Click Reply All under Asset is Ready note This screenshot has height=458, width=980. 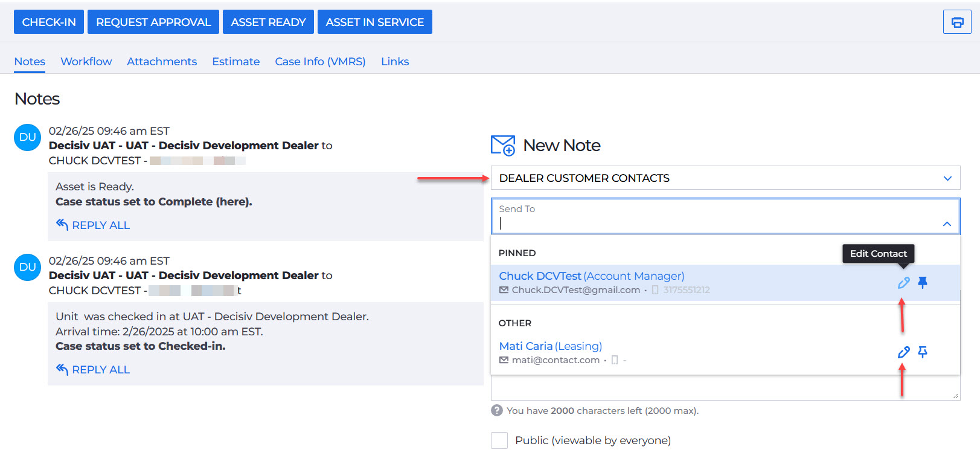coord(94,225)
